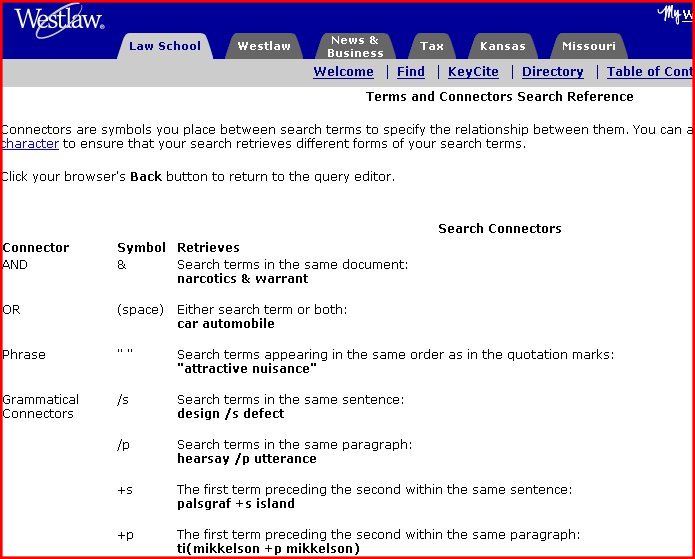Screen dimensions: 695x559
Task: Click 'Either search term or both:' description
Action: (x=262, y=309)
